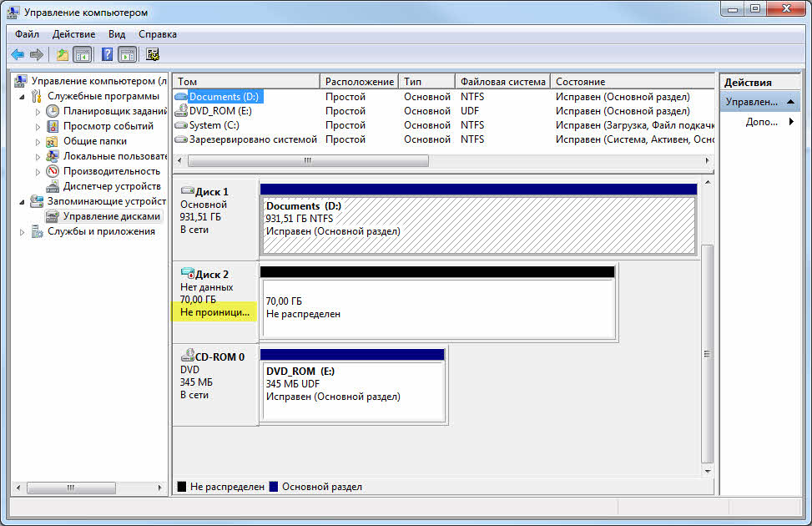Select Диспетчер устройств in the tree
The image size is (812, 526).
point(112,186)
